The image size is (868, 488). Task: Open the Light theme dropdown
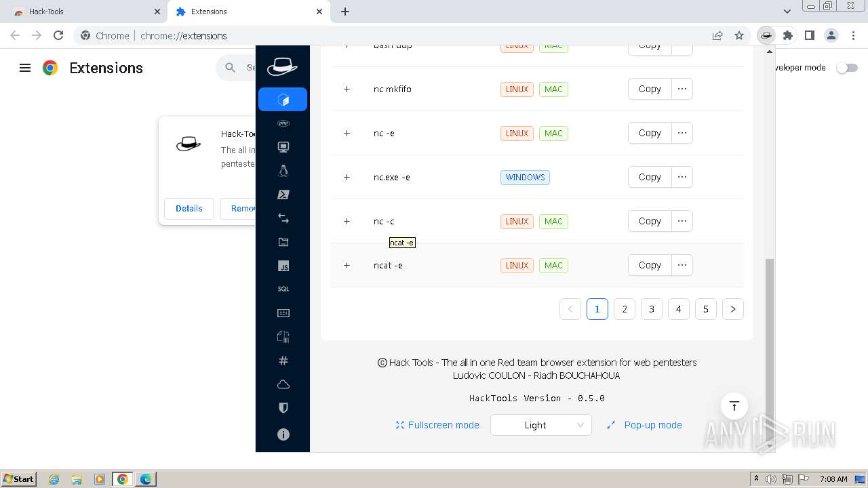coord(540,425)
